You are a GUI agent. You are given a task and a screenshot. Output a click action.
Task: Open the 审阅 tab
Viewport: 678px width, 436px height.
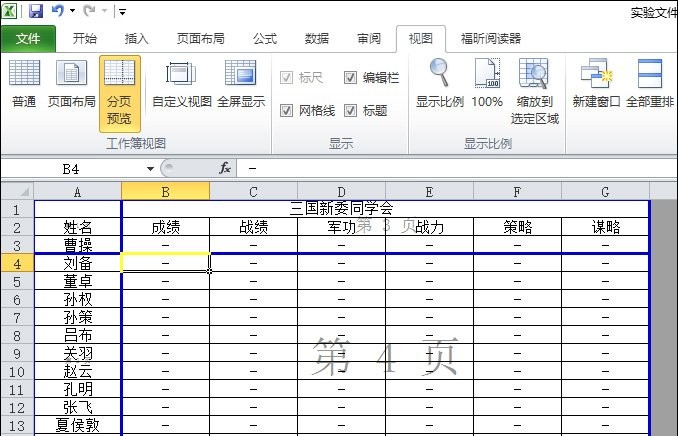tap(369, 38)
